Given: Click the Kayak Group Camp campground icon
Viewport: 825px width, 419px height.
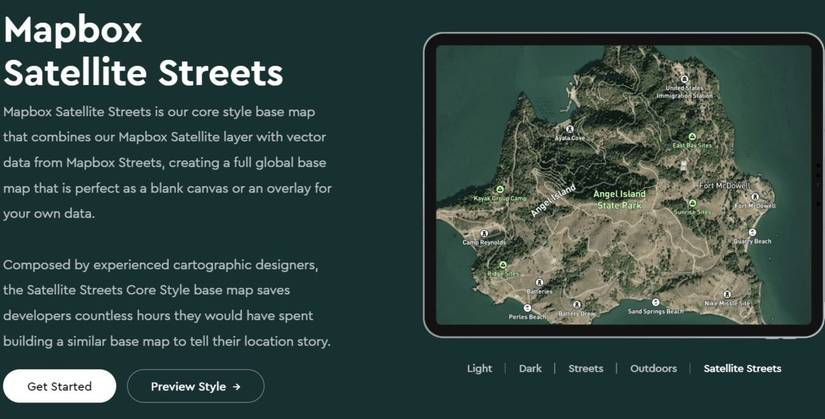Looking at the screenshot, I should [500, 189].
